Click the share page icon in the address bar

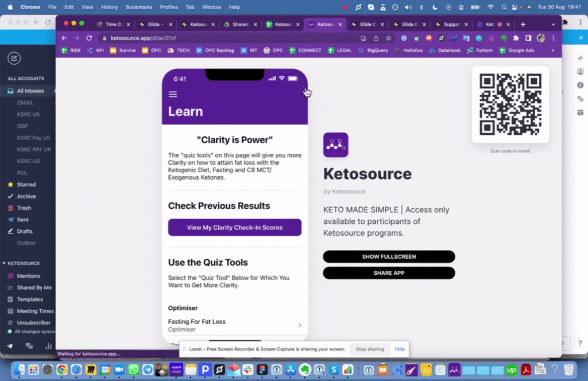(x=376, y=38)
